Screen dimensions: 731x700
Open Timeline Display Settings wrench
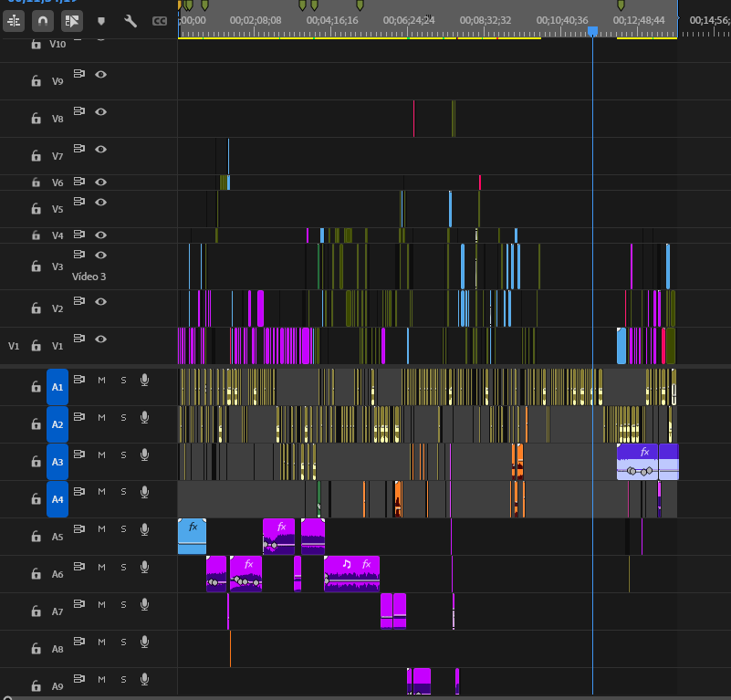tap(131, 21)
